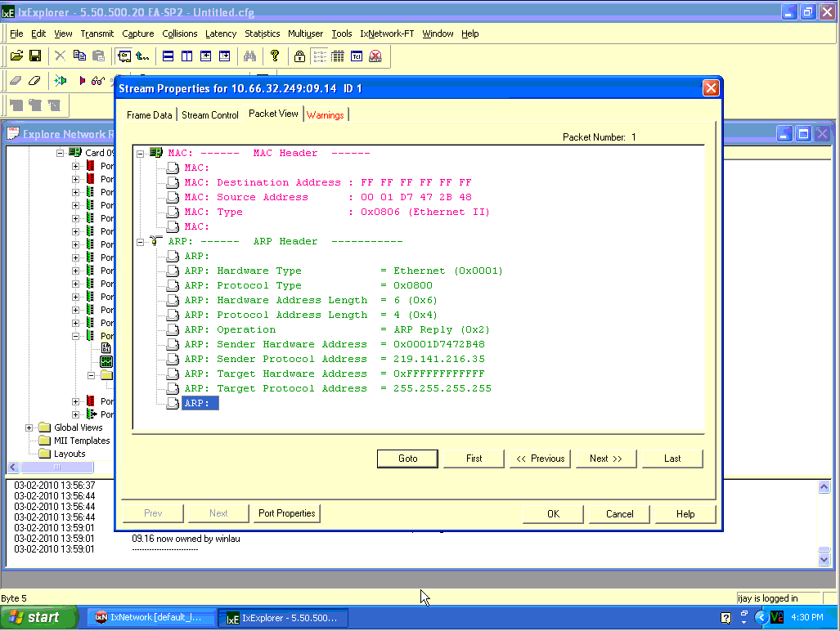Switch to the Frame Data tab

(150, 115)
